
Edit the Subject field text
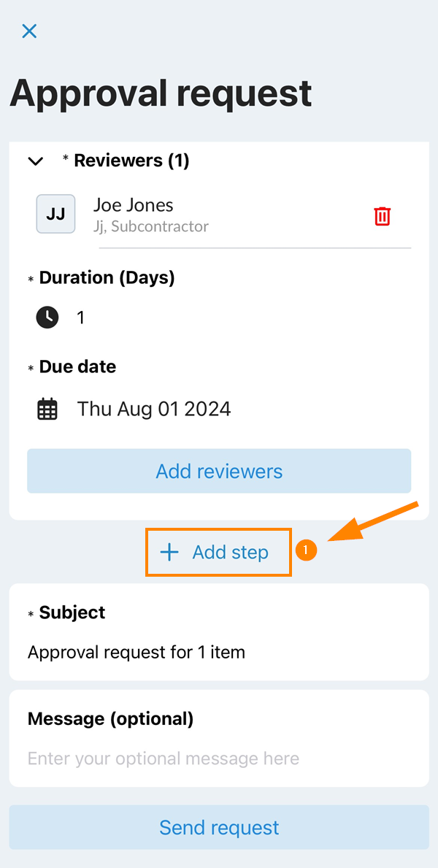point(137,652)
